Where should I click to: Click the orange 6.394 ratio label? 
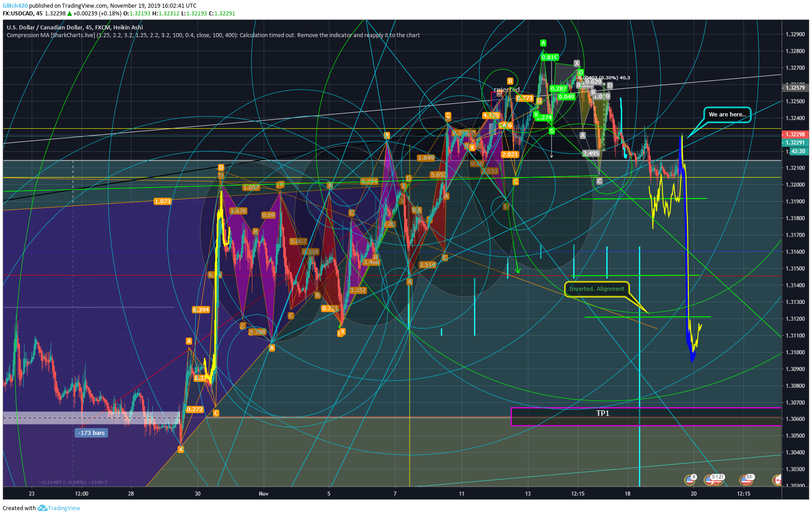201,310
